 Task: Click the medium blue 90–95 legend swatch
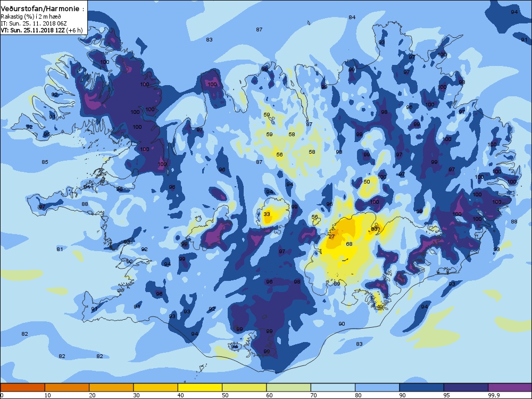click(422, 387)
